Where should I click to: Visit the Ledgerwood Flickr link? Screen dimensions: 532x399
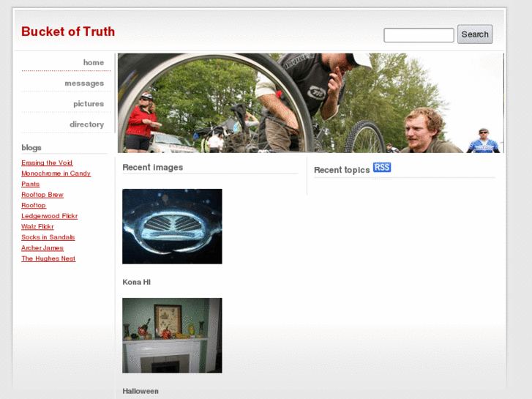coord(50,216)
